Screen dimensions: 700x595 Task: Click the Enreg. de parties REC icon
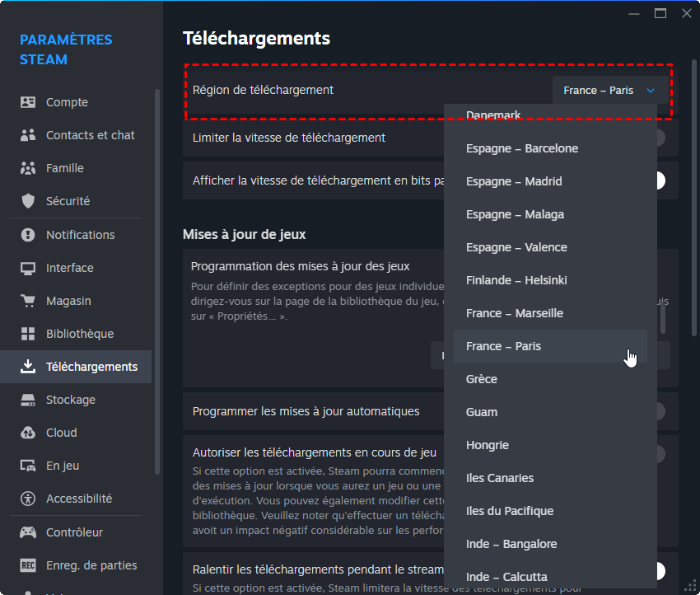point(28,565)
